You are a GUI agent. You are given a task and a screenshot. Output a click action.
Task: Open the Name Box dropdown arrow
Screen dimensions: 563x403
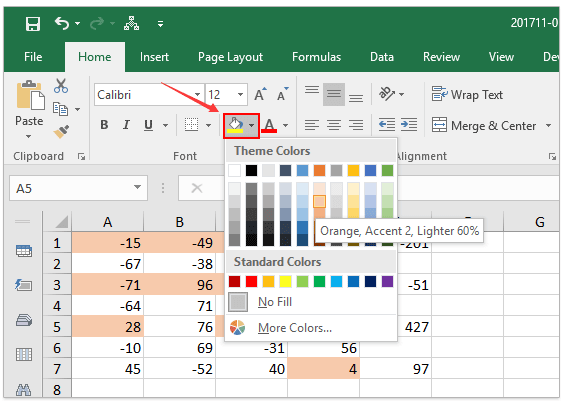pos(137,187)
